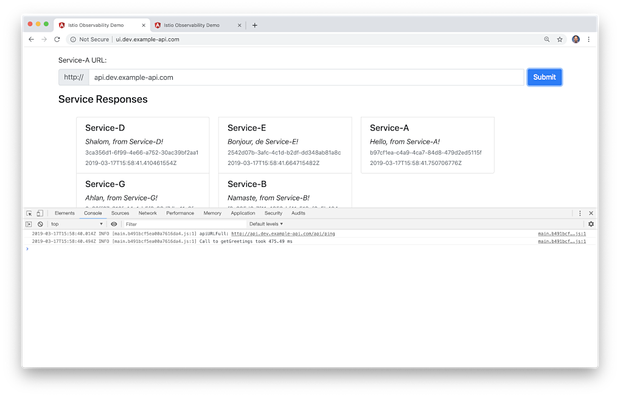The width and height of the screenshot is (620, 397).
Task: Open the DevTools Sources tab
Action: [120, 213]
